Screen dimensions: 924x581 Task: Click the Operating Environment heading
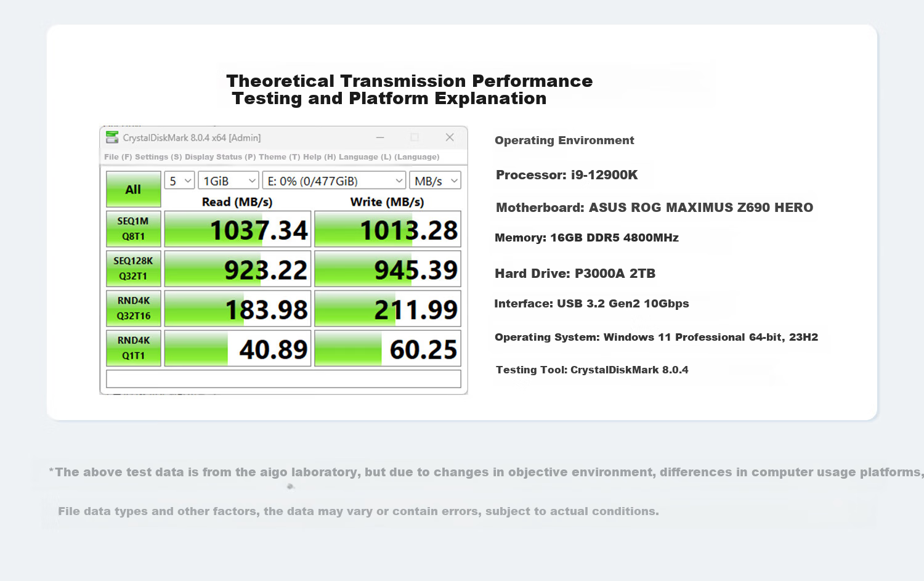pos(564,140)
